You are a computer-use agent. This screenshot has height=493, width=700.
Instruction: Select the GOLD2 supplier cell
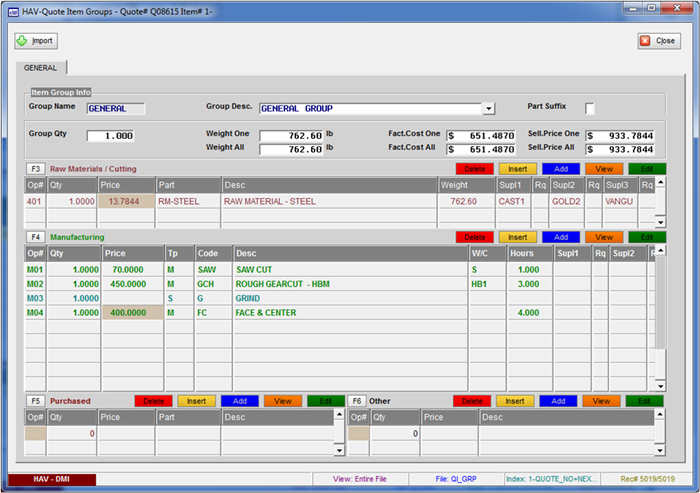[567, 201]
